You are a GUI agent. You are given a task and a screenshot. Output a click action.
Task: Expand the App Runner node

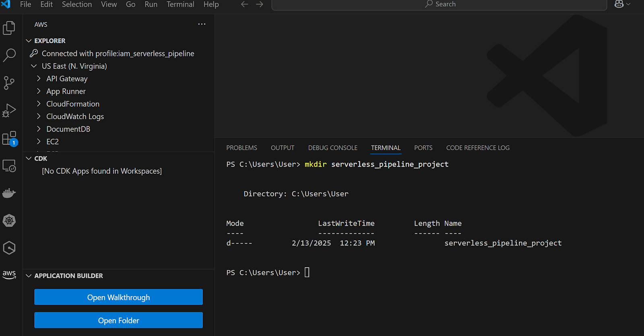[x=39, y=91]
